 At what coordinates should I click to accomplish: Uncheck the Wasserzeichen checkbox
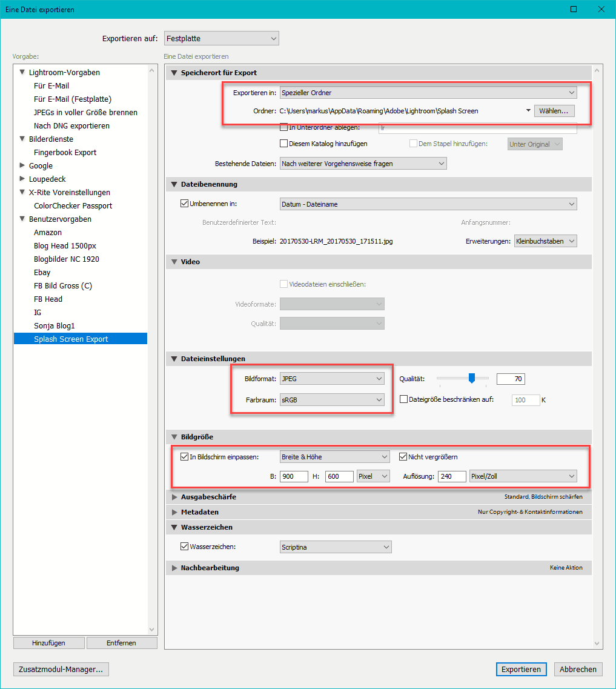185,546
